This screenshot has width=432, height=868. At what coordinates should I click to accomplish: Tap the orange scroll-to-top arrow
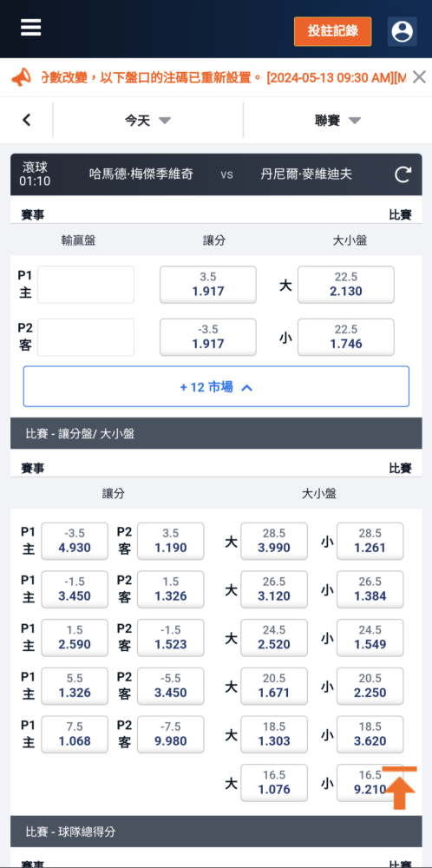click(x=399, y=788)
